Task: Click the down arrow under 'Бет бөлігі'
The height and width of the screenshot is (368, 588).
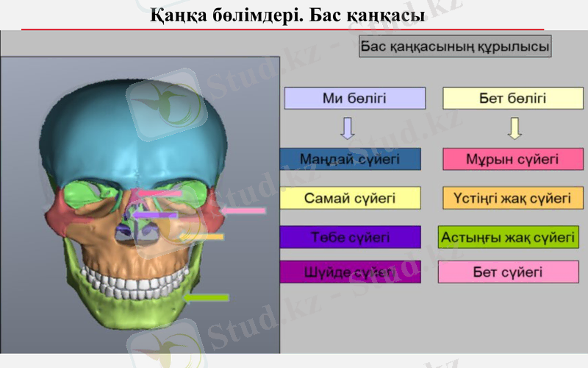Action: [514, 128]
